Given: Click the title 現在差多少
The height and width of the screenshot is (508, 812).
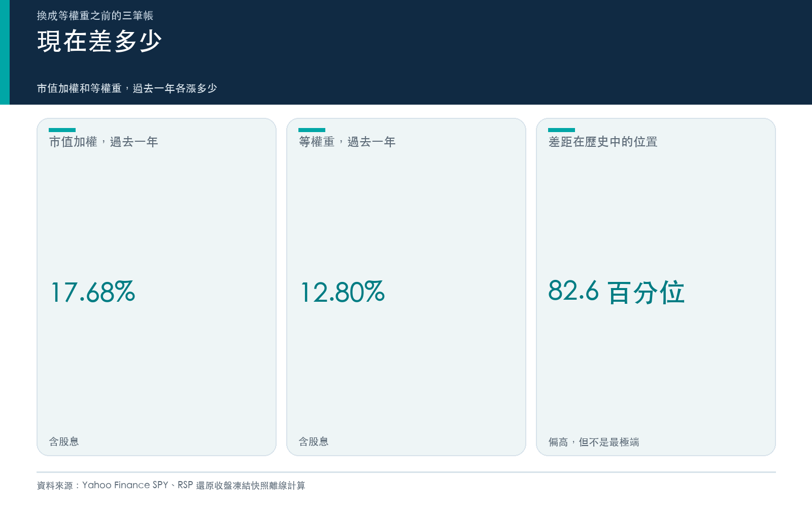Looking at the screenshot, I should pyautogui.click(x=99, y=41).
